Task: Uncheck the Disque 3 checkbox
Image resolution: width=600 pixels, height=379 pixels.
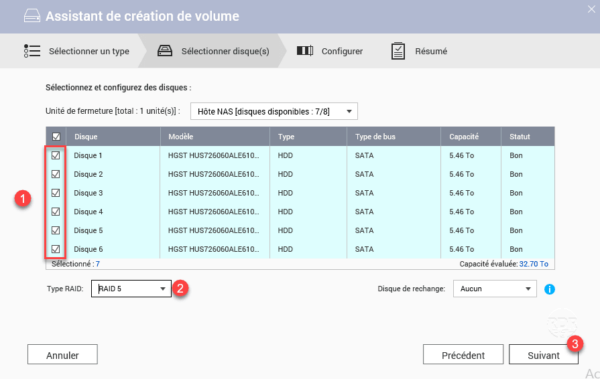Action: [x=56, y=193]
